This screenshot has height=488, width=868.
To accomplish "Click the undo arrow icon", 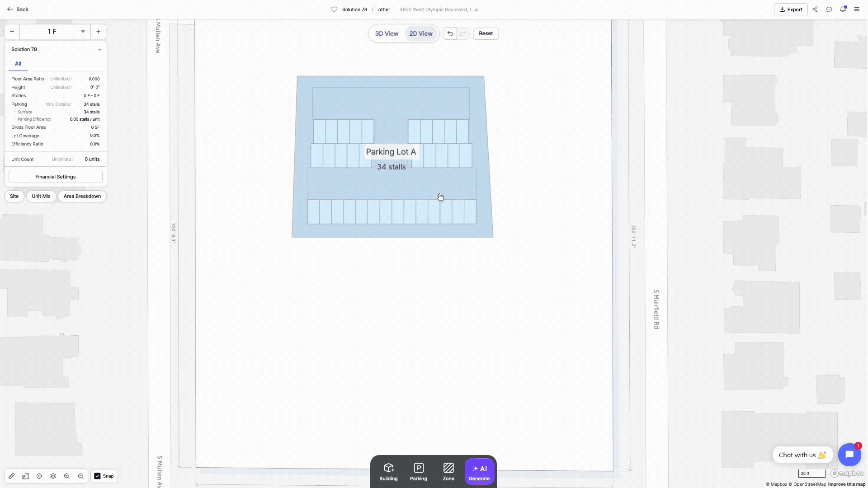I will coord(450,33).
